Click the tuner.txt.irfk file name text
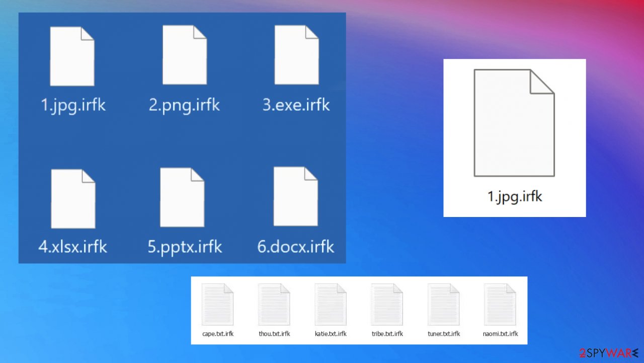 tap(444, 334)
